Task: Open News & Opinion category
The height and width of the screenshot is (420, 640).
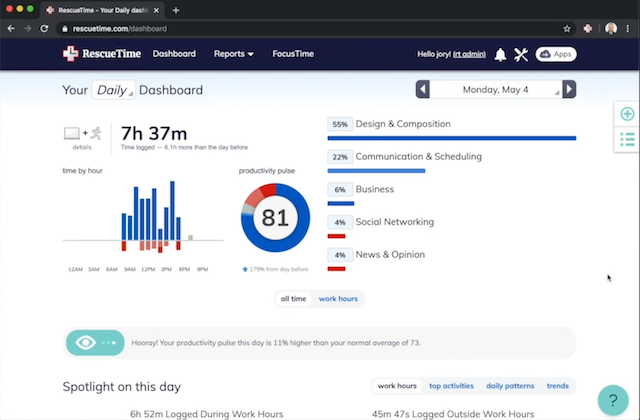Action: coord(390,255)
